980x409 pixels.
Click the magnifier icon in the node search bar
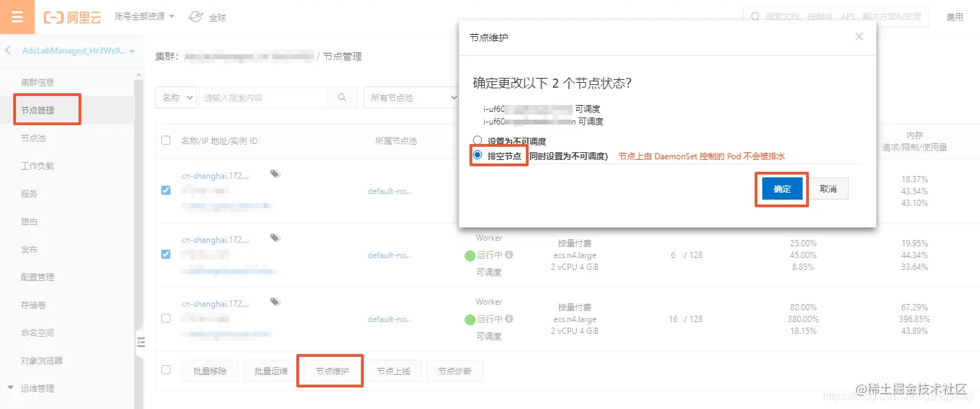tap(342, 97)
